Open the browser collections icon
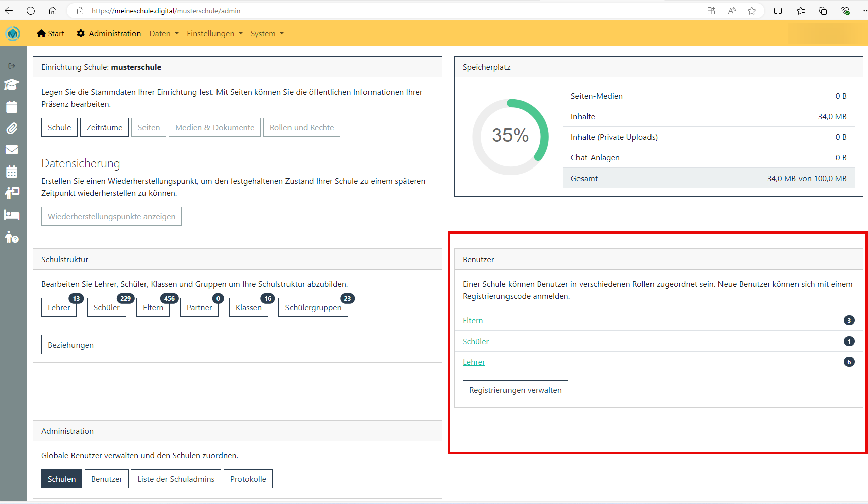This screenshot has height=504, width=868. (x=823, y=11)
